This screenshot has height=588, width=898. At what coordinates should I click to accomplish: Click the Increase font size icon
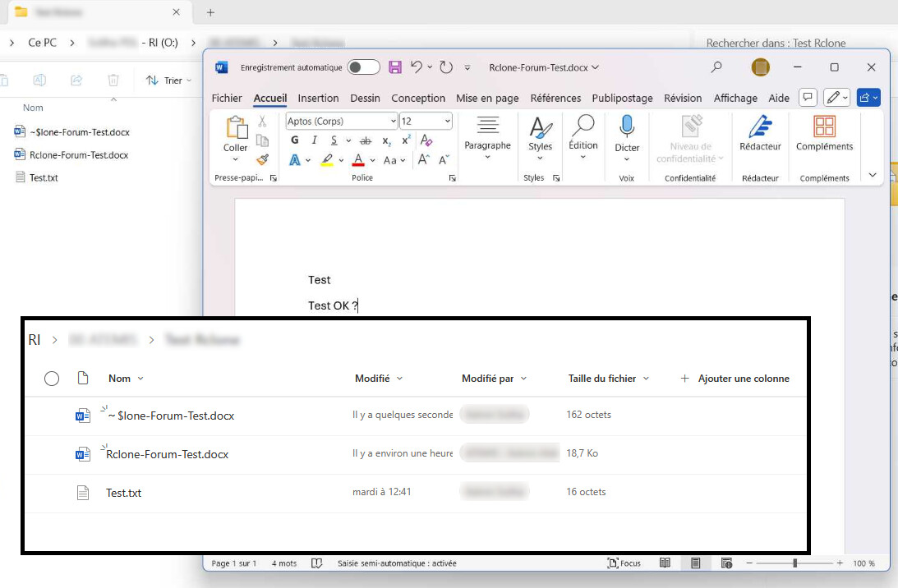click(x=423, y=160)
